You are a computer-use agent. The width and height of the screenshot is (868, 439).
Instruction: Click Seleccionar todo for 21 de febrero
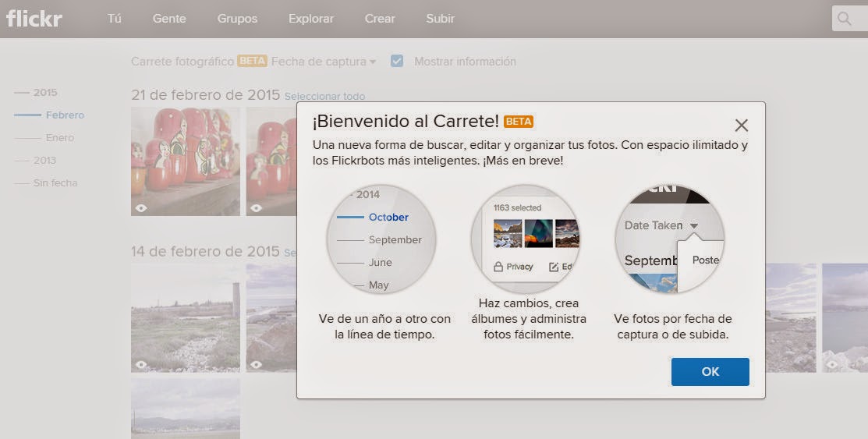[x=324, y=97]
